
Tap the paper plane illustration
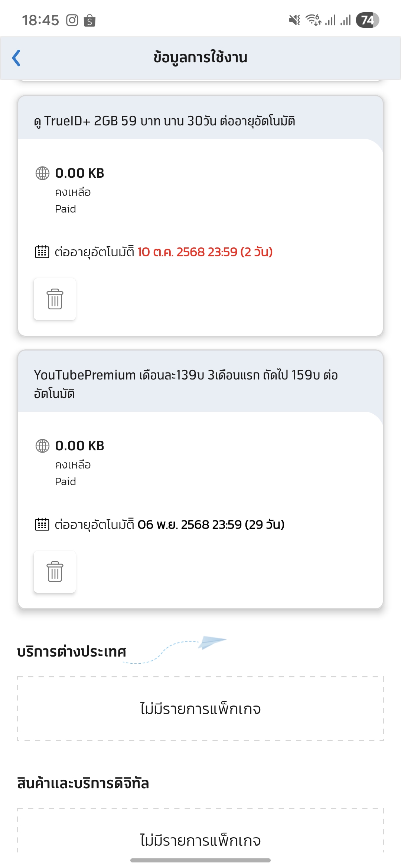(212, 642)
